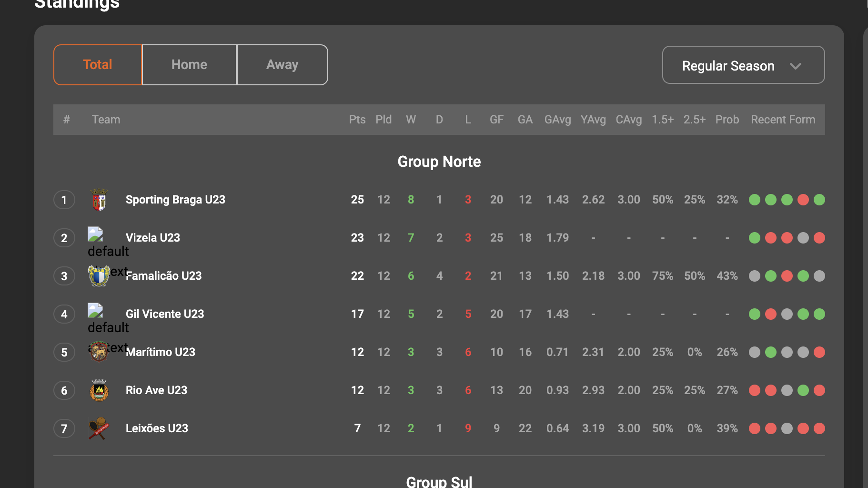
Task: Click the Marítimo U23 lion logo
Action: click(99, 352)
